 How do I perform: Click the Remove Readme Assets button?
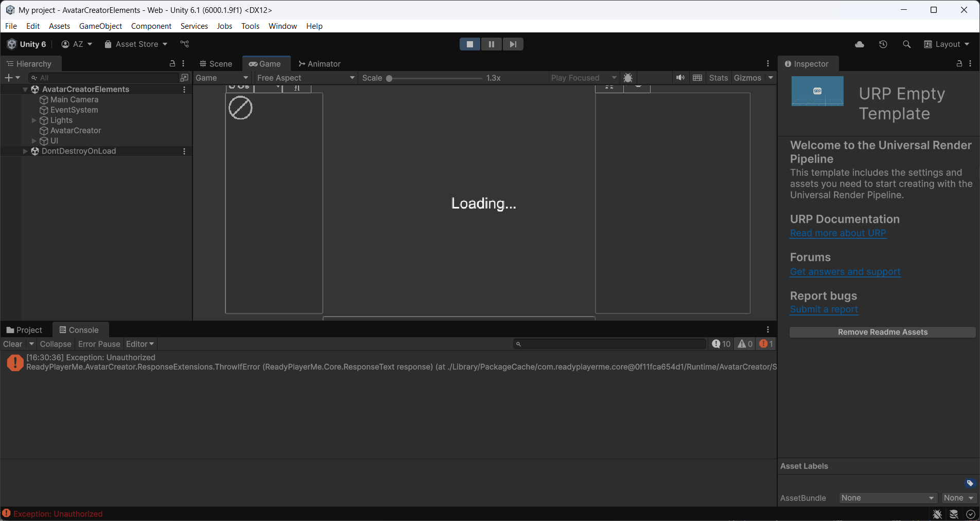tap(883, 333)
